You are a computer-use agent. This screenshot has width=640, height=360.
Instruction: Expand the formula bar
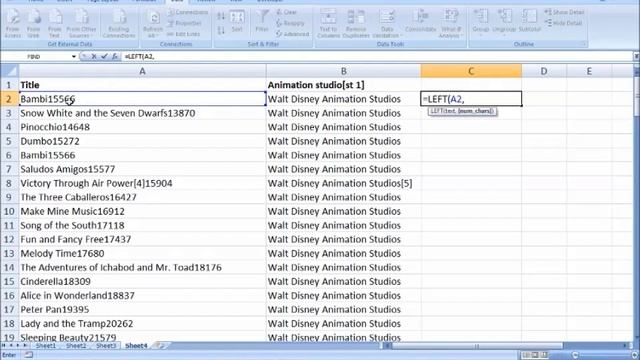point(636,56)
